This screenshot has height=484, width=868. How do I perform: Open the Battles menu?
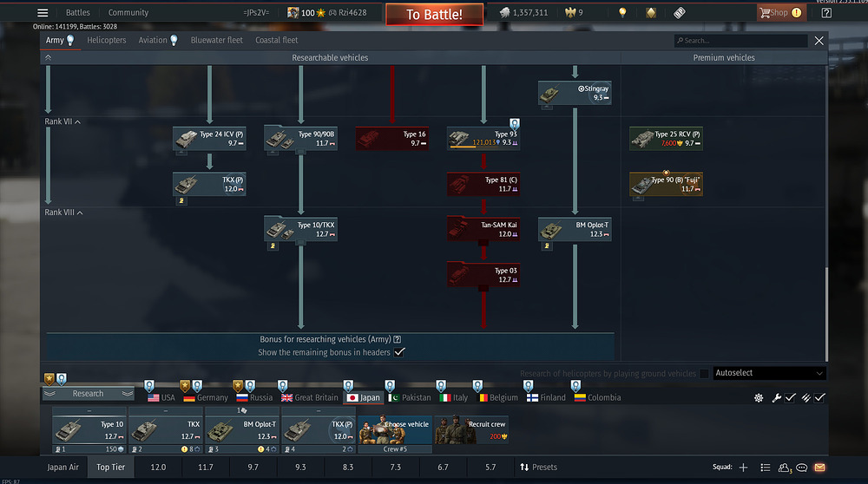click(77, 13)
